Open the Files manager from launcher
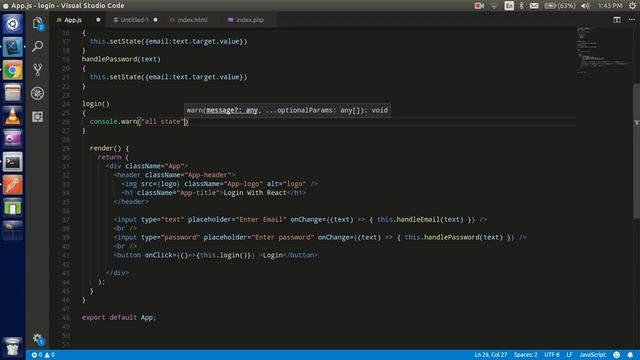The height and width of the screenshot is (360, 640). [12, 93]
